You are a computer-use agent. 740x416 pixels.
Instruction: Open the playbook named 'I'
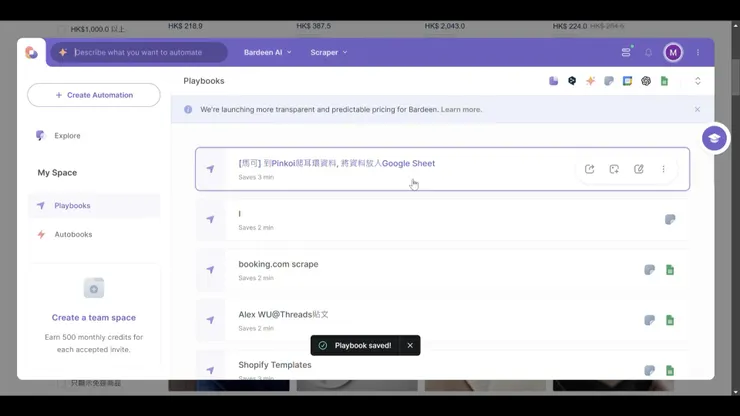(442, 220)
